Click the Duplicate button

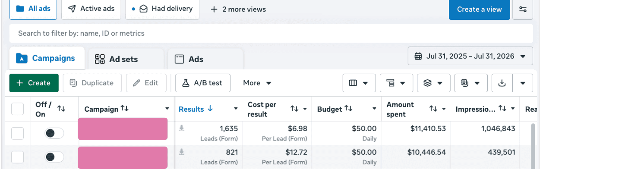[92, 83]
